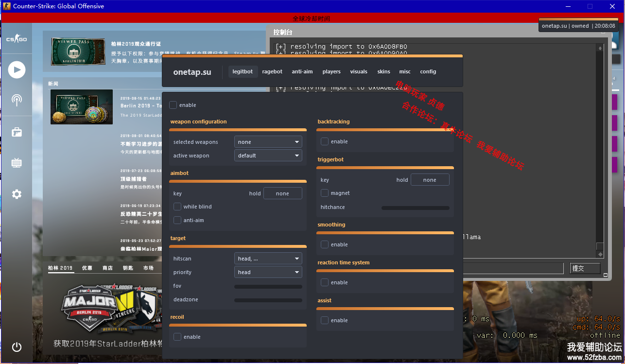The height and width of the screenshot is (364, 625).
Task: Open the inventory briefcase icon
Action: (17, 132)
